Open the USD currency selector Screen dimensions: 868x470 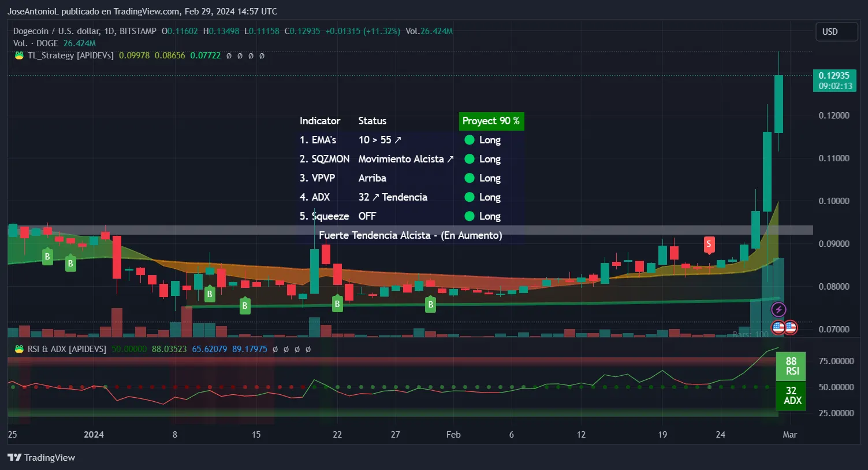coord(836,32)
